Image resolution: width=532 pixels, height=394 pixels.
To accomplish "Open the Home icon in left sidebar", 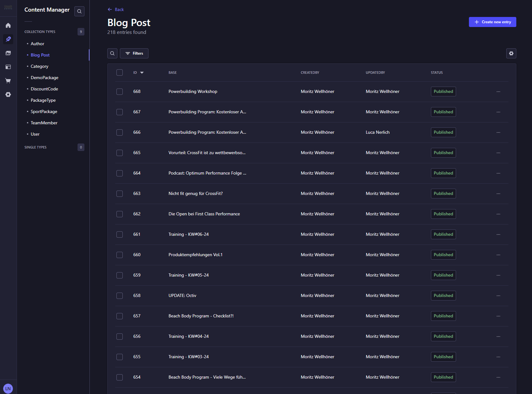I will tap(8, 25).
